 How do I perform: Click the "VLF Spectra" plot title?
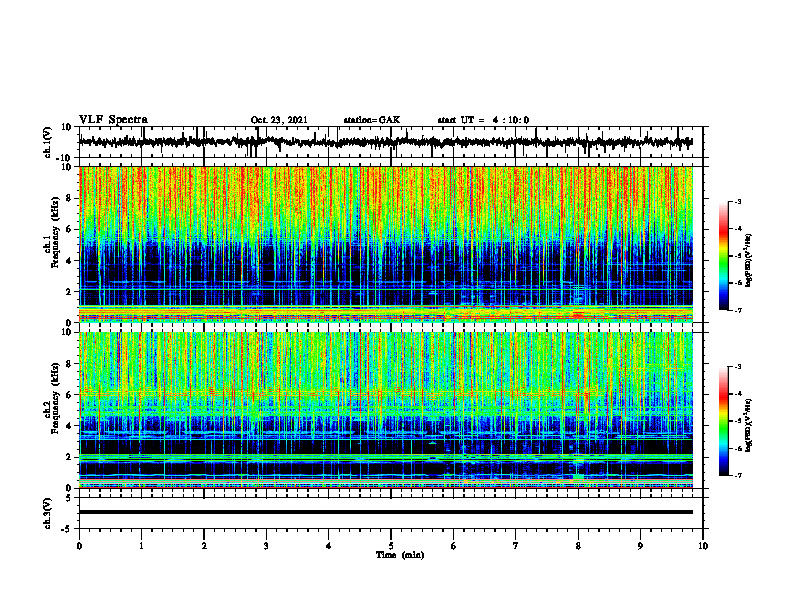tap(113, 120)
